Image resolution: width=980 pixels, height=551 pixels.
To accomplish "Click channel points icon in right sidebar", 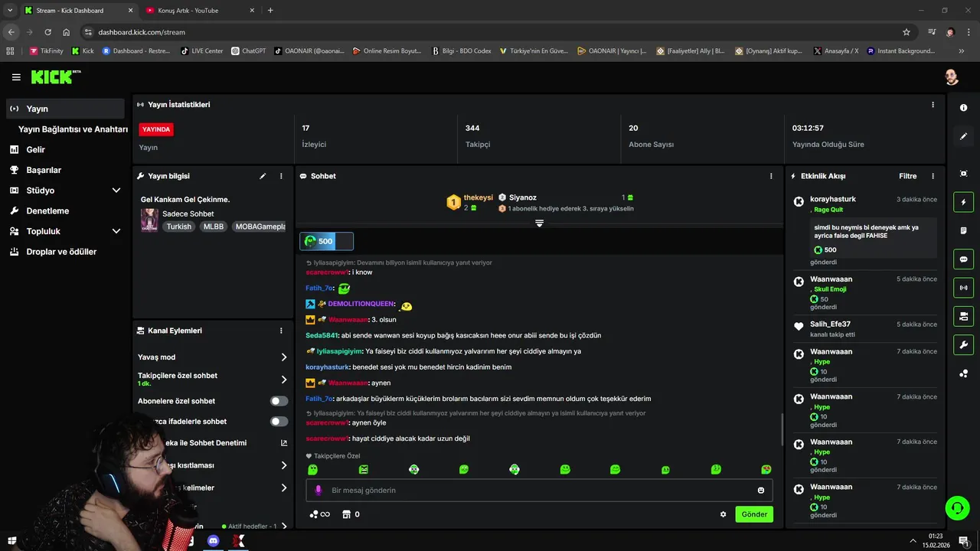I will tap(963, 373).
